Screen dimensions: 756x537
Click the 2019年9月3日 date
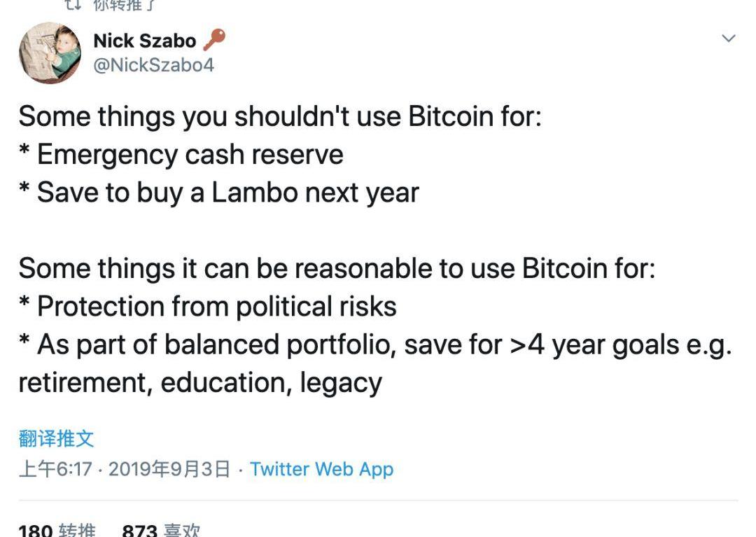coord(169,469)
